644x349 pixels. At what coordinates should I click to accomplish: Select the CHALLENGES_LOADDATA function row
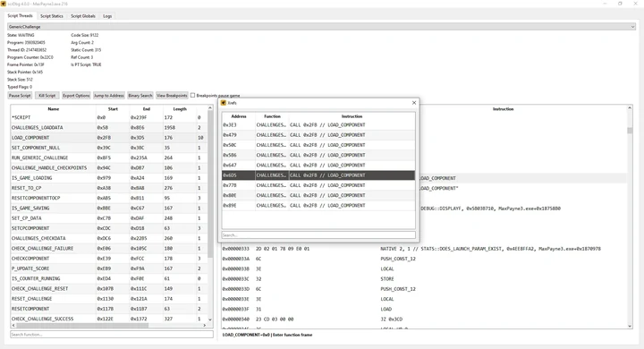point(109,127)
